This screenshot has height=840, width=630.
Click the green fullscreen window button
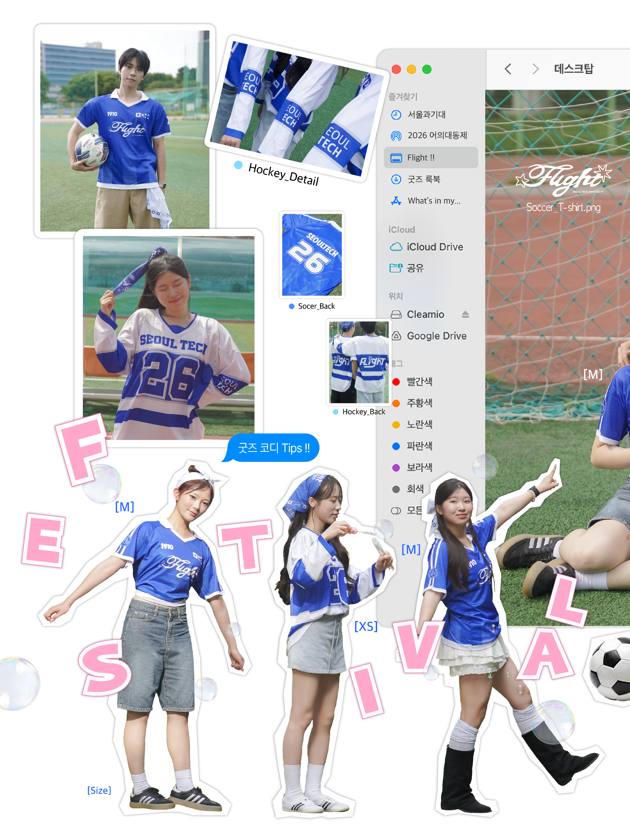pos(427,69)
